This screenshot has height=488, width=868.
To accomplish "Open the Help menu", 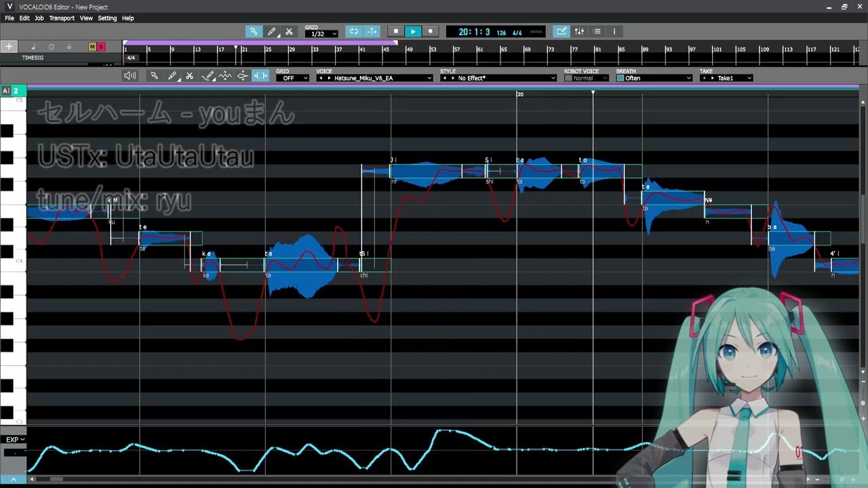I will point(127,18).
